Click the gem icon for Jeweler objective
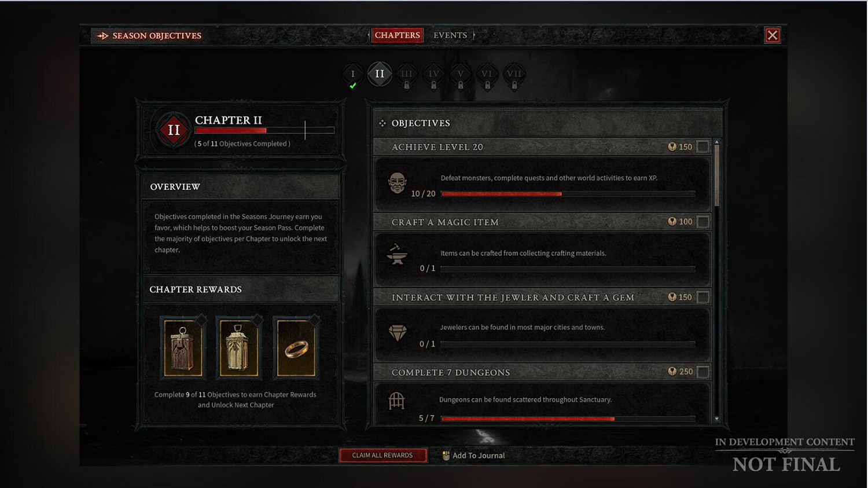 pyautogui.click(x=398, y=332)
